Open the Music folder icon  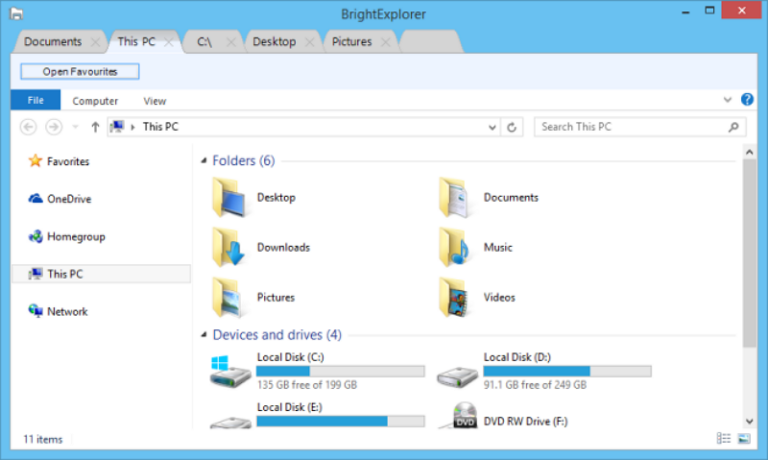click(x=454, y=248)
